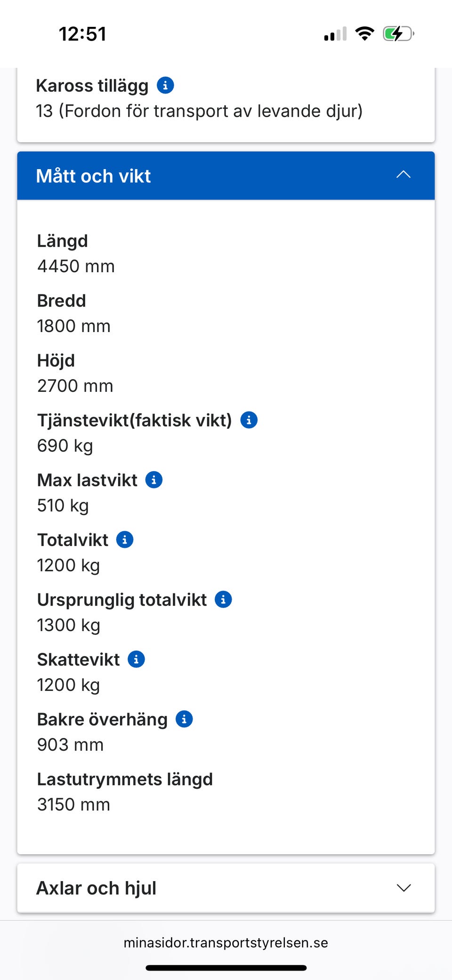
Task: Expand the Axlar och hjul section
Action: click(404, 888)
